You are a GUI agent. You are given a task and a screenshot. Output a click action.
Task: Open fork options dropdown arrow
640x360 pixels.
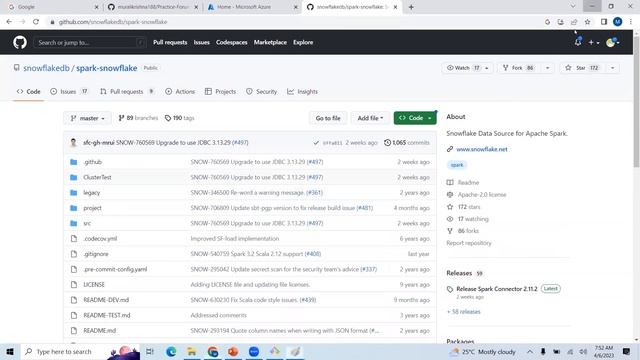tap(547, 68)
